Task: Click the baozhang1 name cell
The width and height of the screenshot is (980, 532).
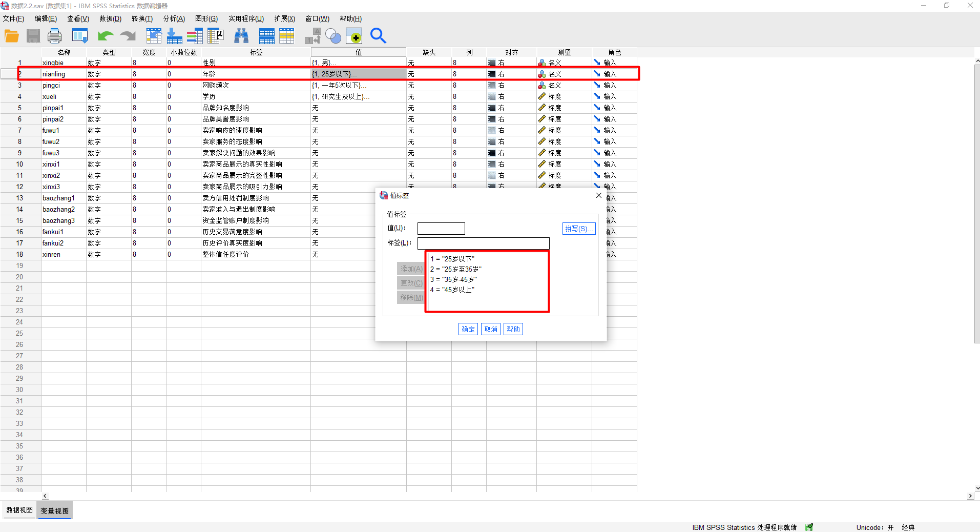Action: pyautogui.click(x=64, y=198)
